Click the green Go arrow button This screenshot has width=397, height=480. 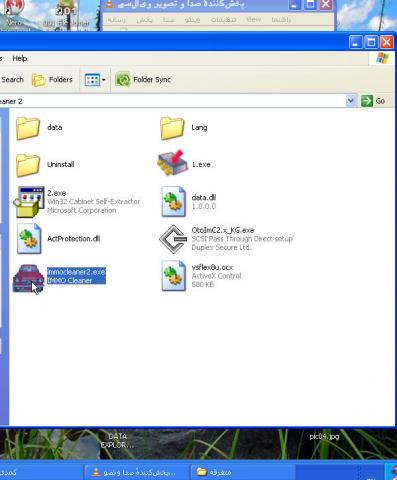[x=367, y=101]
